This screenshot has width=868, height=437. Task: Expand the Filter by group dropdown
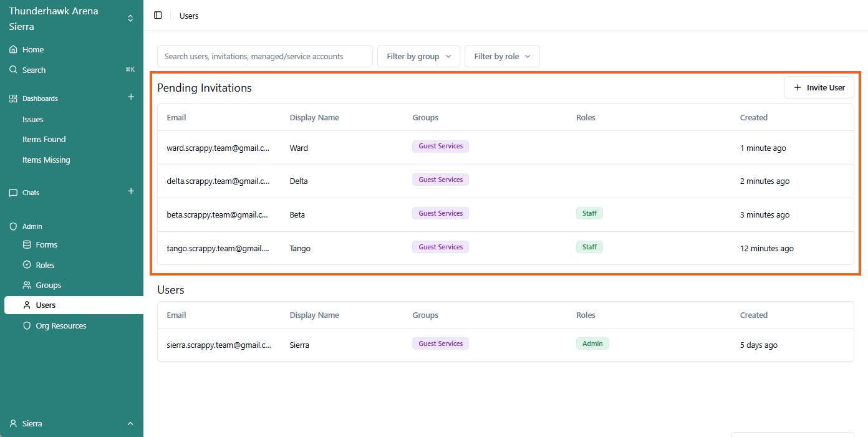point(418,56)
